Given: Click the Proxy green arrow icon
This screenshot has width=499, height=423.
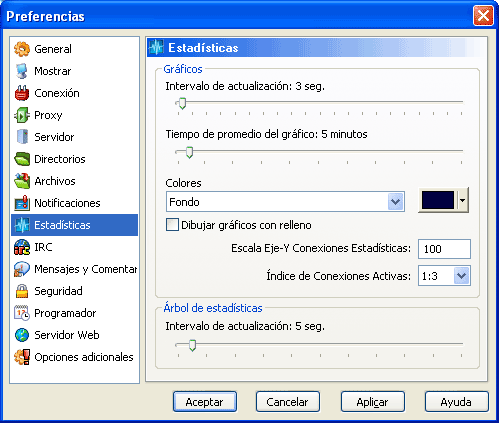Looking at the screenshot, I should tap(22, 115).
